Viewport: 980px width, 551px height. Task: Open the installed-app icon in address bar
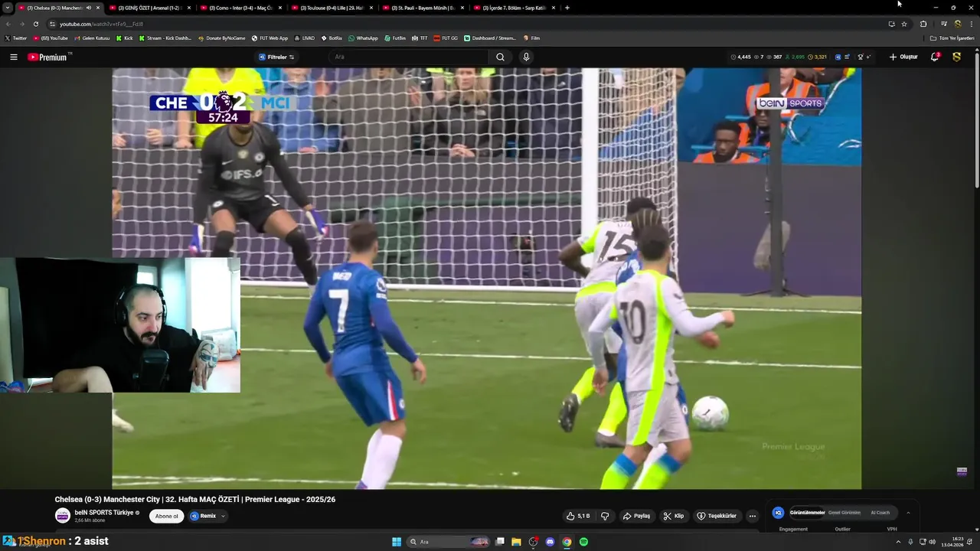891,24
